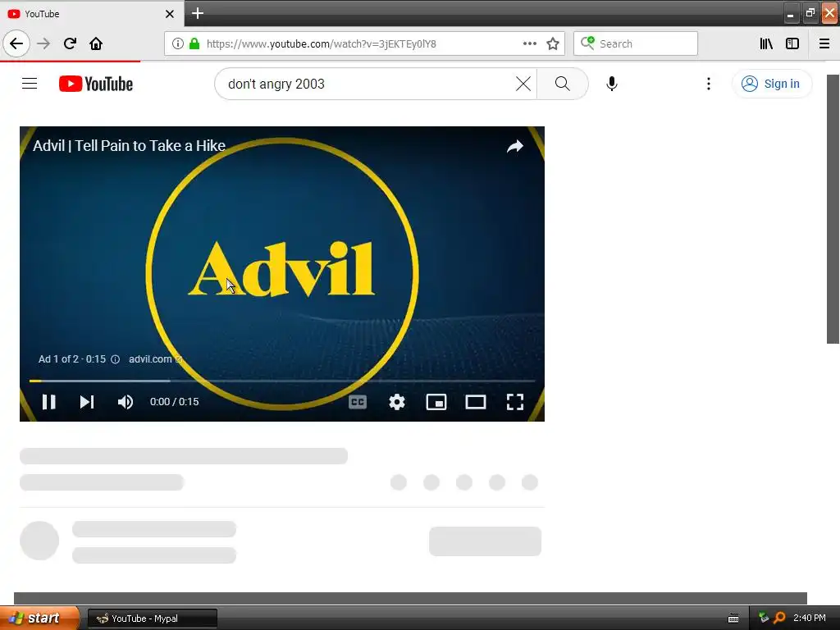The width and height of the screenshot is (840, 630).
Task: Open the browser hamburger menu
Action: (824, 43)
